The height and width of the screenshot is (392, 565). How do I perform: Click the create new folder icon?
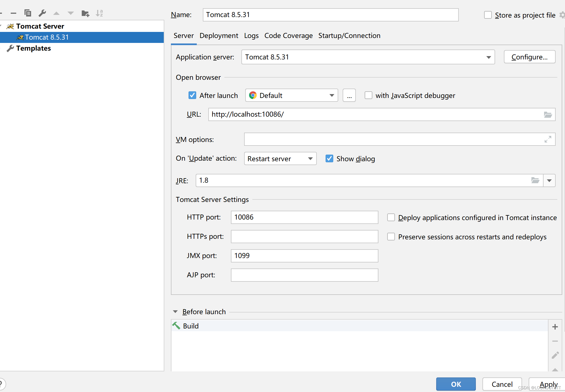[85, 13]
